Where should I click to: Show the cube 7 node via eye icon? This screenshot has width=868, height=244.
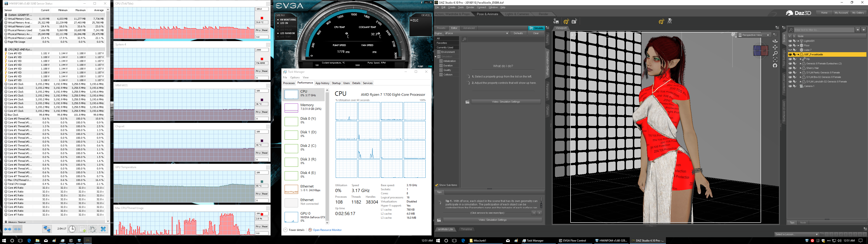point(790,50)
